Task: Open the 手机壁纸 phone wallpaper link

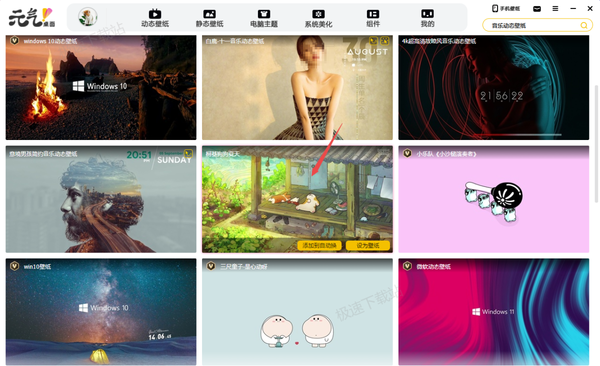Action: click(x=505, y=8)
